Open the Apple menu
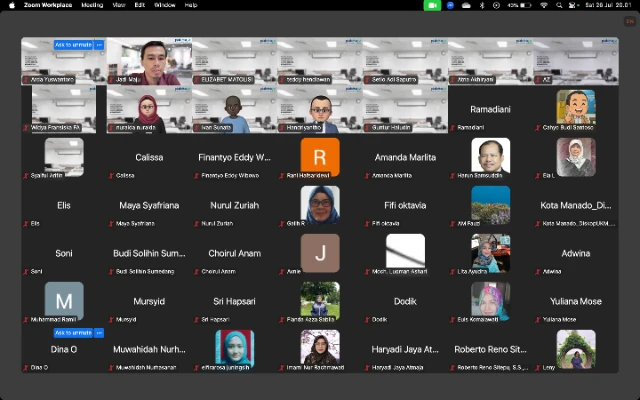640x400 pixels. pos(12,5)
